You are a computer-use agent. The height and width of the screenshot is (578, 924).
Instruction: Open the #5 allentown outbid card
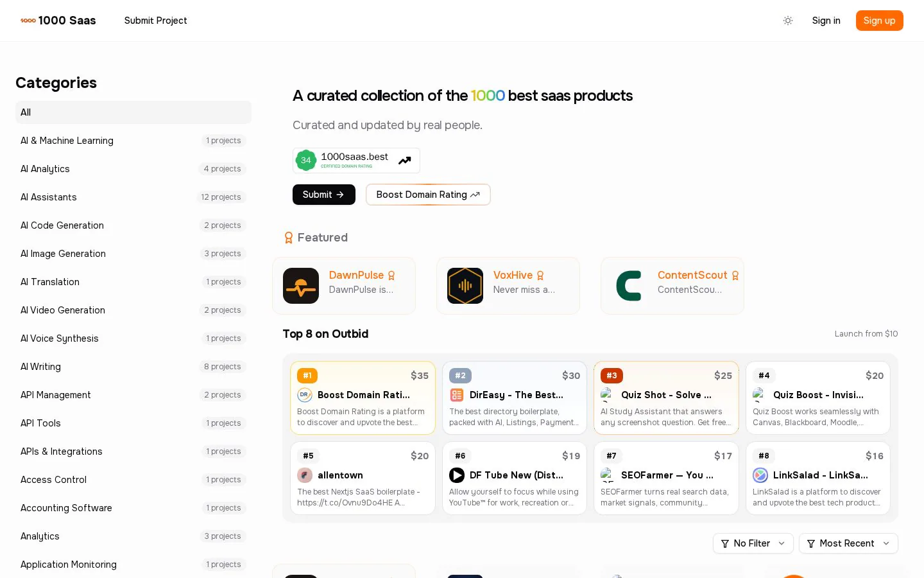(x=363, y=478)
